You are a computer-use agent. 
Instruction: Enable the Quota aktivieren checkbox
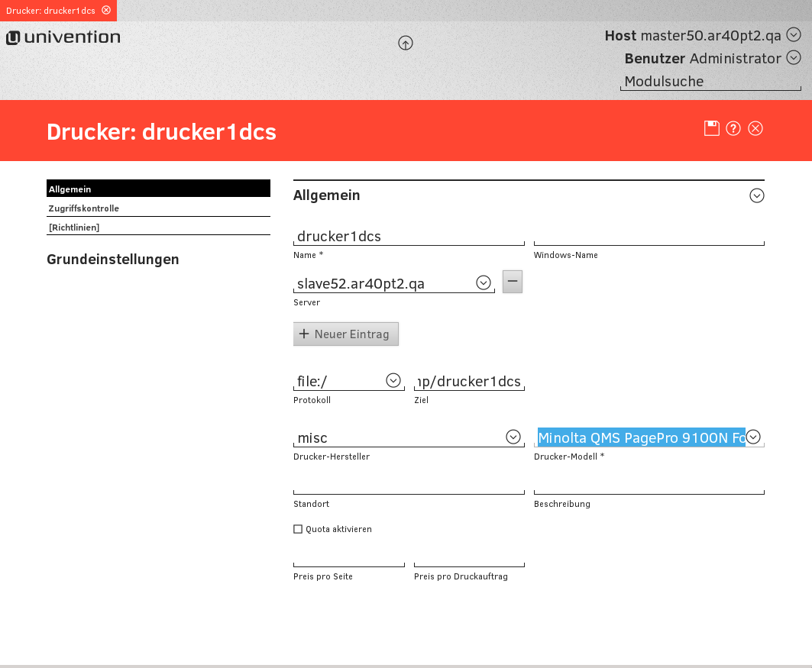tap(298, 529)
